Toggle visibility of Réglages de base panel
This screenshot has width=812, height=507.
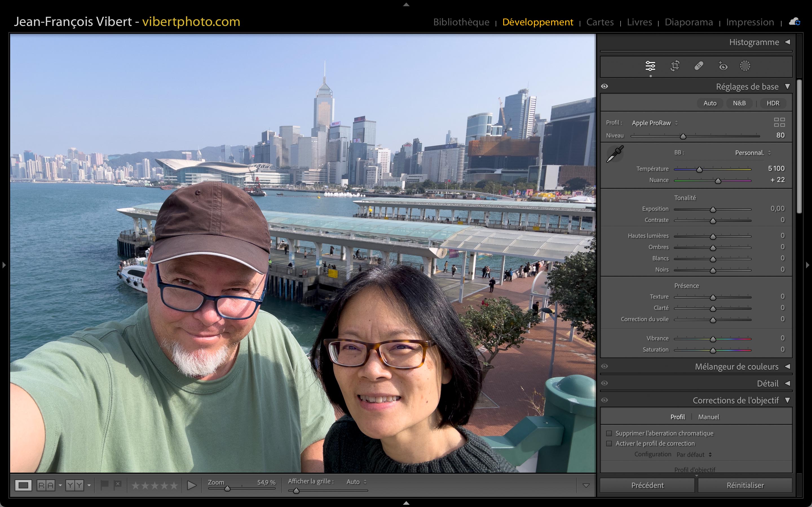coord(605,86)
